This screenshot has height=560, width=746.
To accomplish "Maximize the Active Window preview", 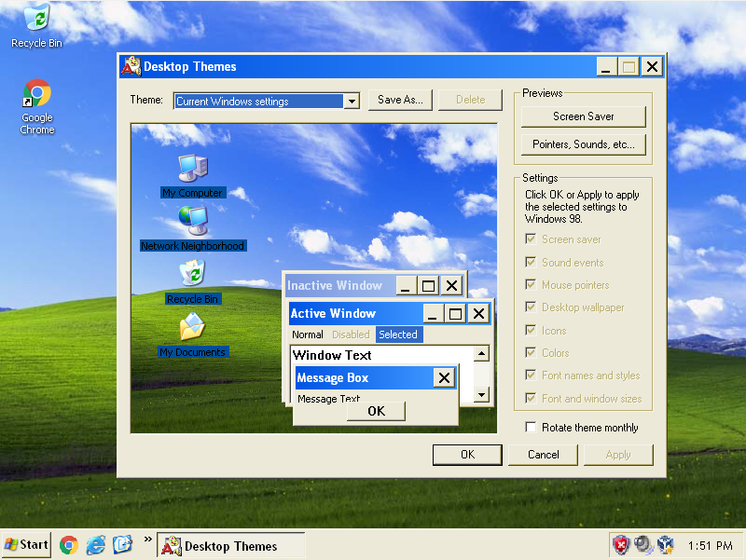I will pyautogui.click(x=455, y=313).
